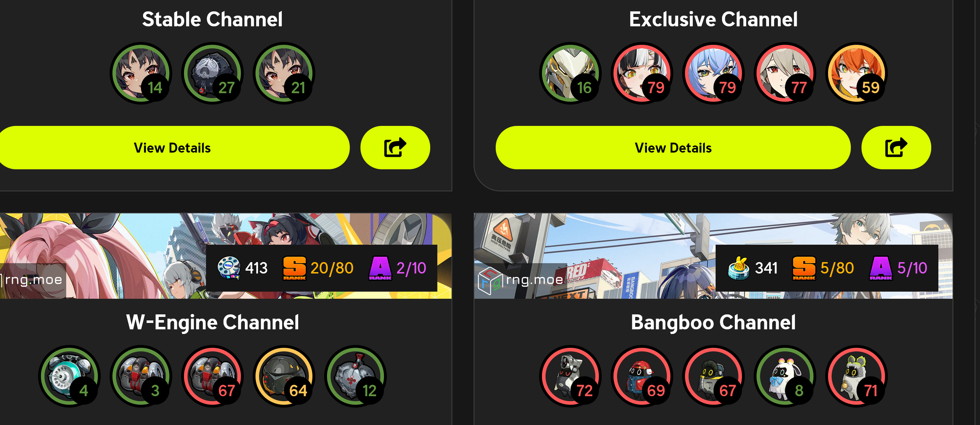Select the white-haired avatar with pity 77
Screen dimensions: 980x425
click(x=785, y=73)
